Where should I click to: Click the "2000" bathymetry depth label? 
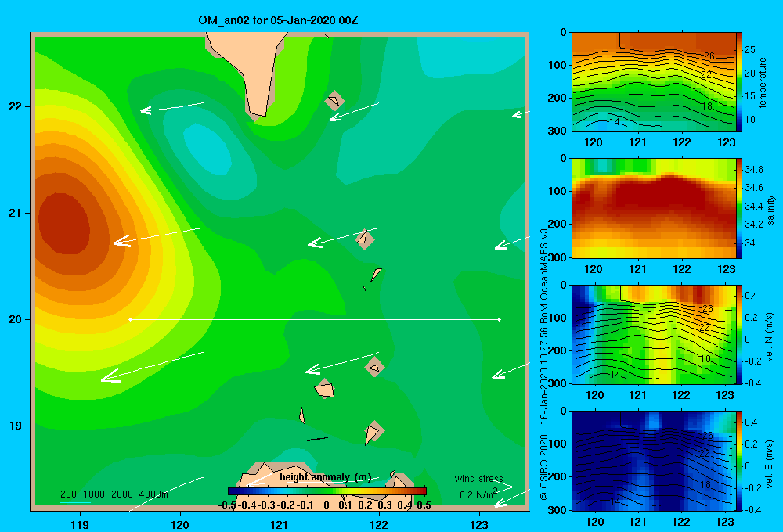(122, 494)
